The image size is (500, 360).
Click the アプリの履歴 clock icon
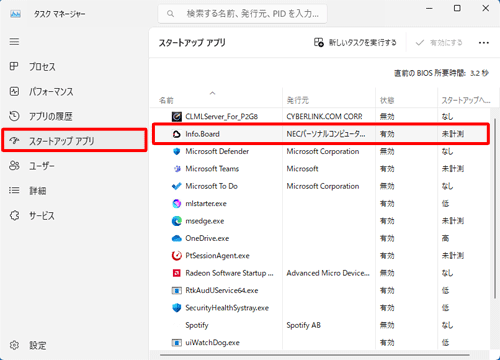click(14, 116)
